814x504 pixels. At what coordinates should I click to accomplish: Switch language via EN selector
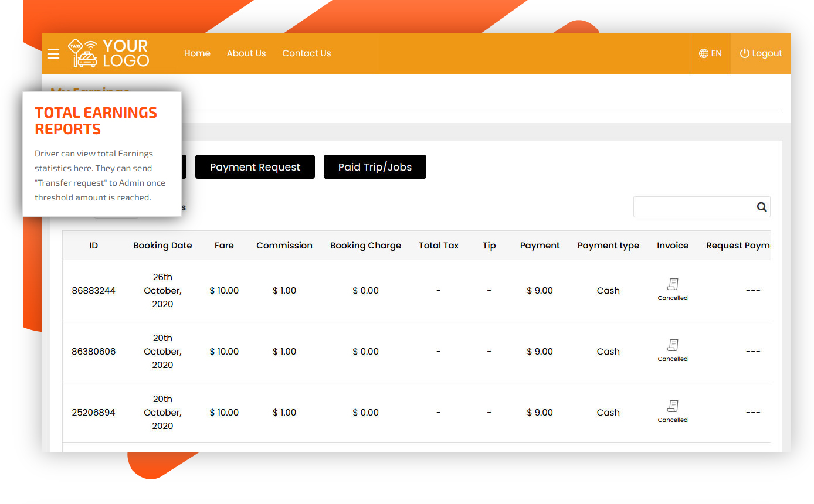[710, 53]
